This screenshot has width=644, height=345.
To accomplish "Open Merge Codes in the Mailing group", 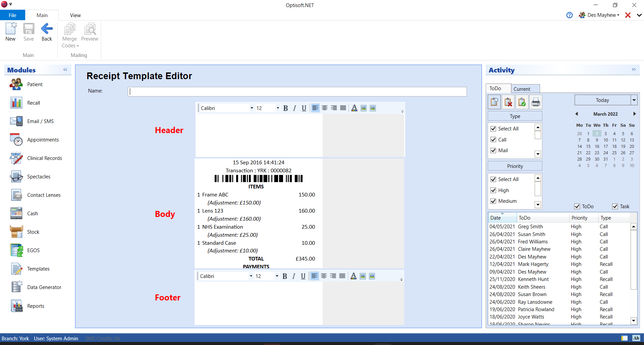I will (70, 35).
